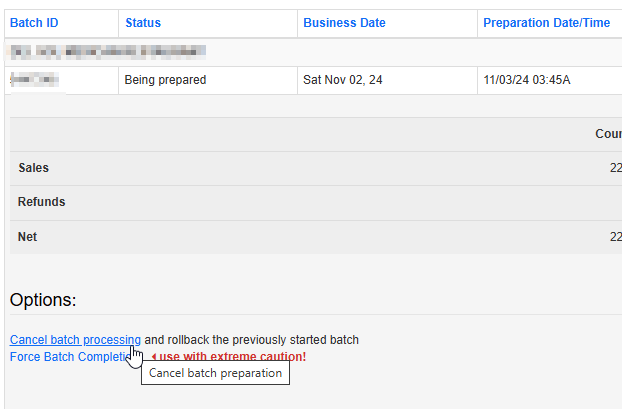The height and width of the screenshot is (409, 622).
Task: Click the "11/03/24 03:45A" preparation time cell
Action: [527, 80]
